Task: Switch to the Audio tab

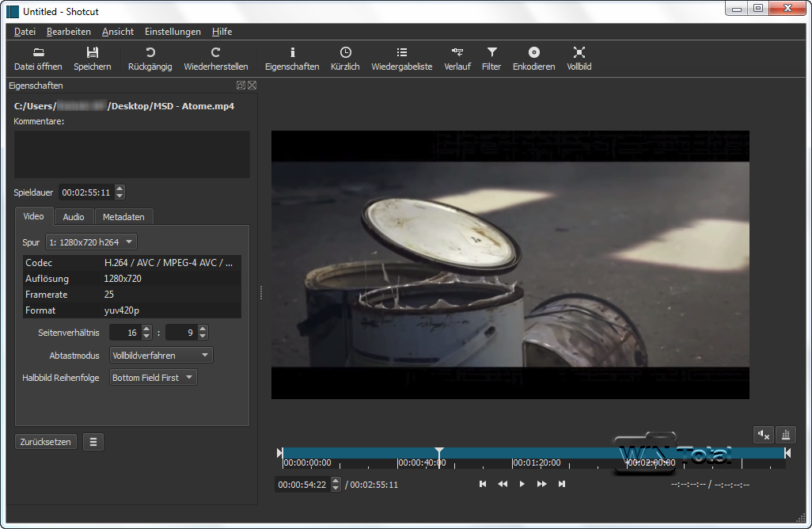Action: point(74,217)
